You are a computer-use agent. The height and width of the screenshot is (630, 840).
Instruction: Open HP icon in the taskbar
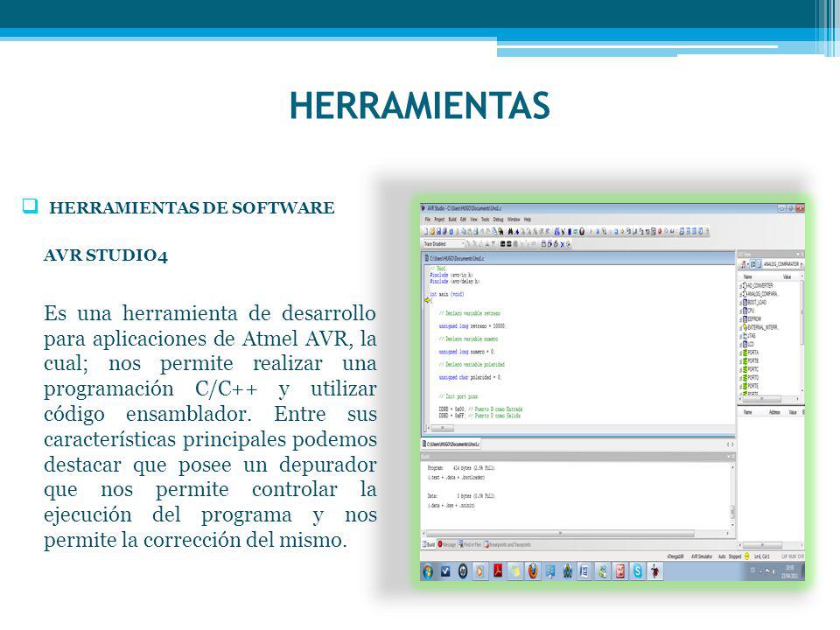coord(462,571)
